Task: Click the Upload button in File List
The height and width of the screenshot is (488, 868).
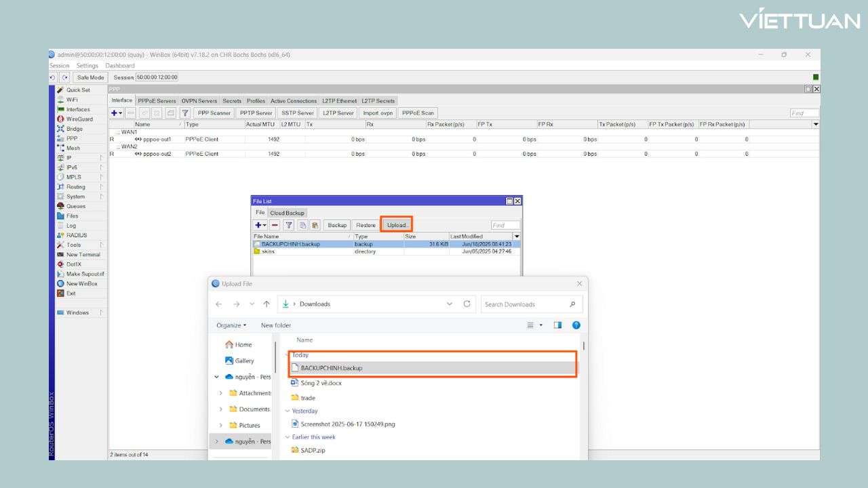Action: [x=397, y=225]
